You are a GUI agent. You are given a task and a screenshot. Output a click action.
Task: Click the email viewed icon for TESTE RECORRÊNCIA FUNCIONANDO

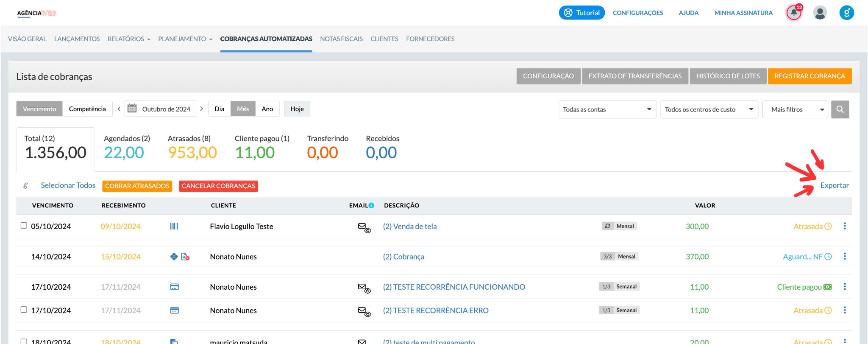click(364, 288)
